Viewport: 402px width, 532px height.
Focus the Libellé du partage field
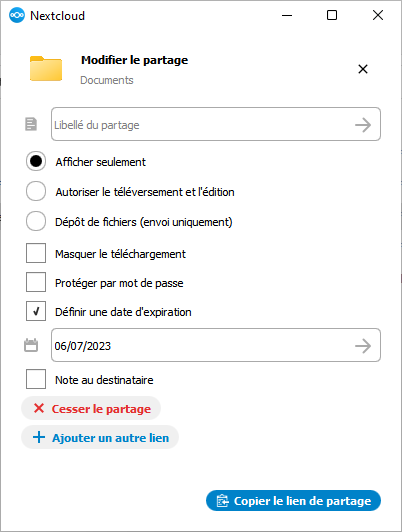tap(216, 124)
